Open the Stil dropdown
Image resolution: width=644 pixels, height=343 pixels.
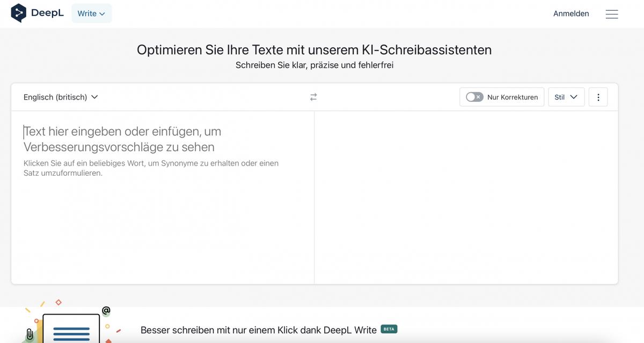(x=566, y=97)
